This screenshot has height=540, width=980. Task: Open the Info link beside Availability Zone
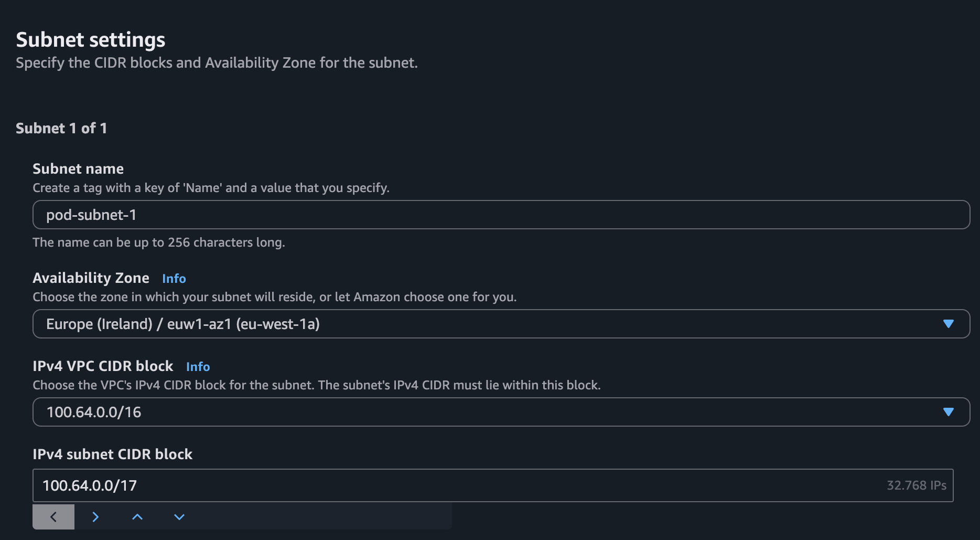(x=174, y=279)
